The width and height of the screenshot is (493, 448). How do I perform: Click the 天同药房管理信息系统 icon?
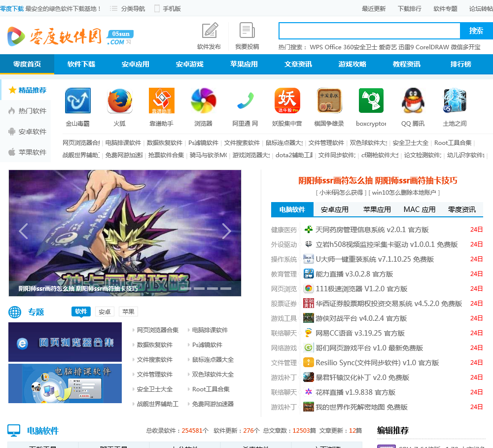pyautogui.click(x=309, y=230)
